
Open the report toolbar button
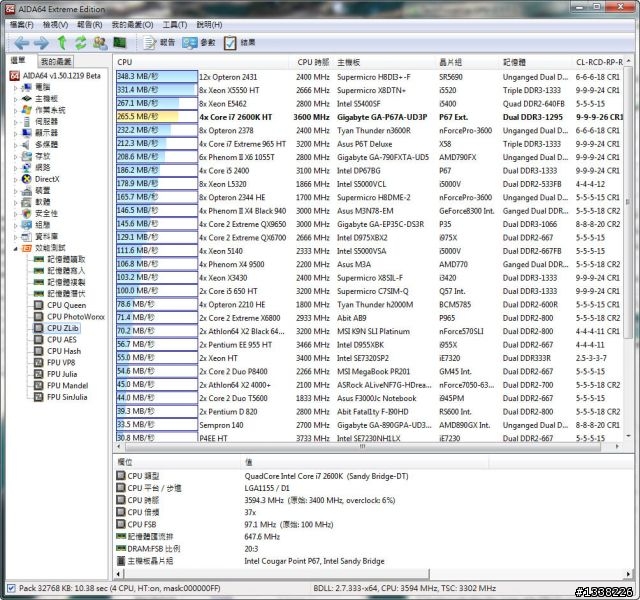(x=159, y=42)
